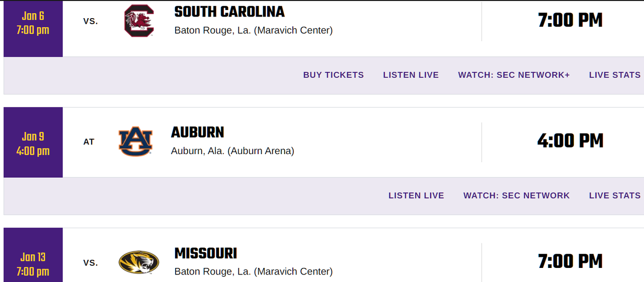Click the 7:00 PM South Carolina game time

570,20
